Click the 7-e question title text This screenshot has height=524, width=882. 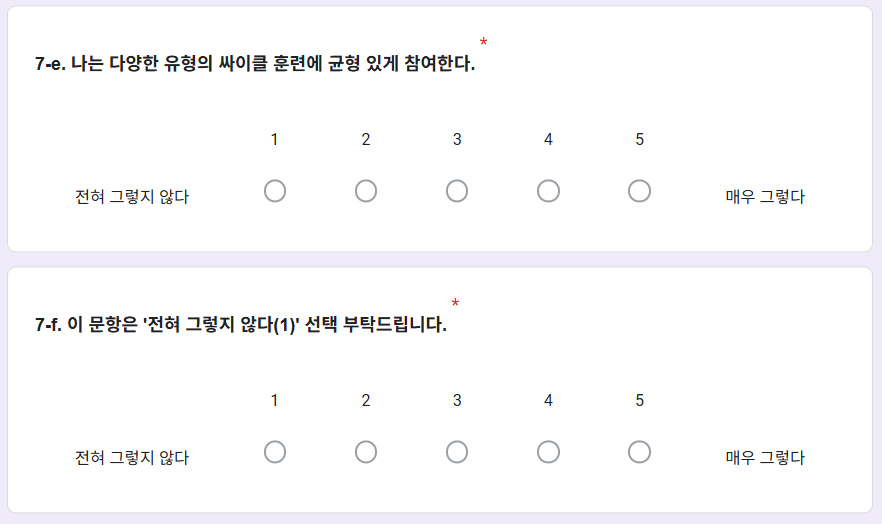(255, 63)
